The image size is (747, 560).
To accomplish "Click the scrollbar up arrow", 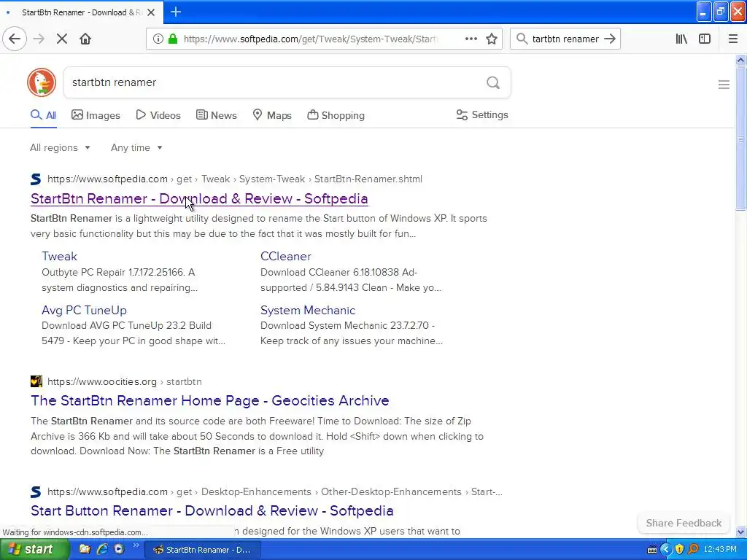I will click(740, 60).
